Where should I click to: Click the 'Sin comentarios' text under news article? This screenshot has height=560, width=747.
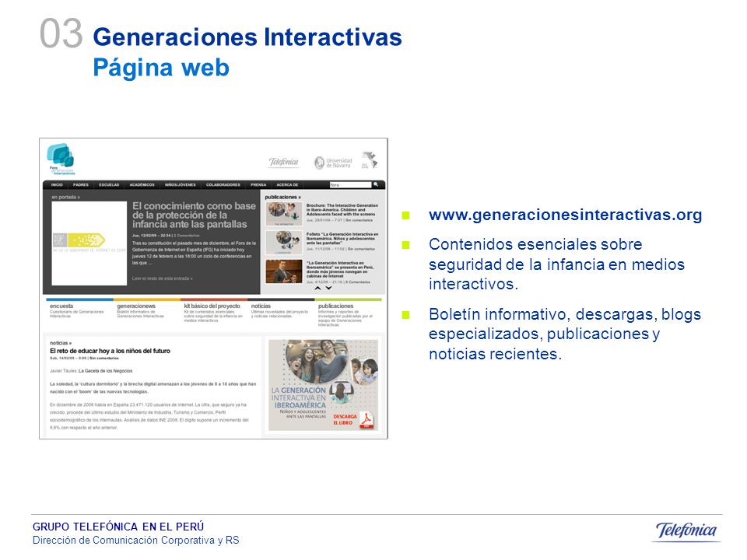(104, 358)
